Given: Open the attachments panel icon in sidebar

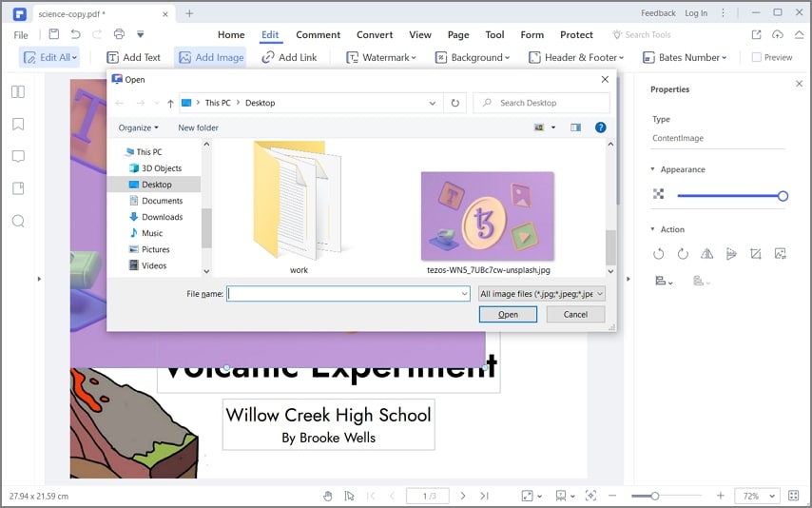Looking at the screenshot, I should point(18,188).
